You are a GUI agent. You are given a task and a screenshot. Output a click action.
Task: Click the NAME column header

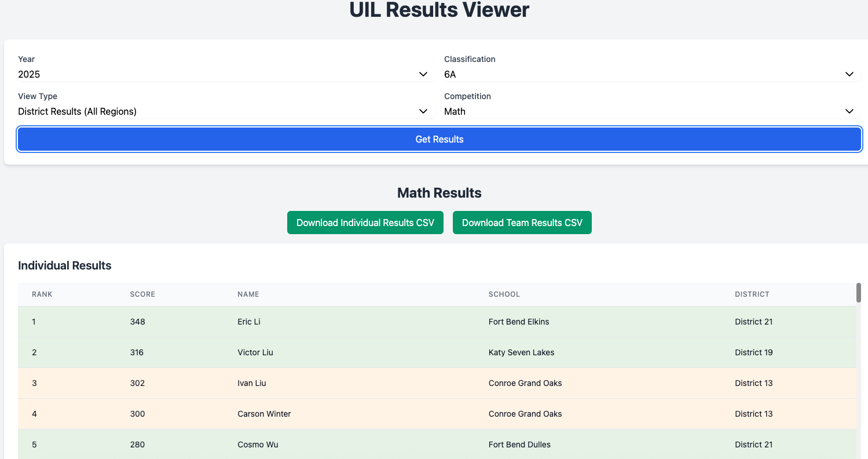(x=248, y=294)
